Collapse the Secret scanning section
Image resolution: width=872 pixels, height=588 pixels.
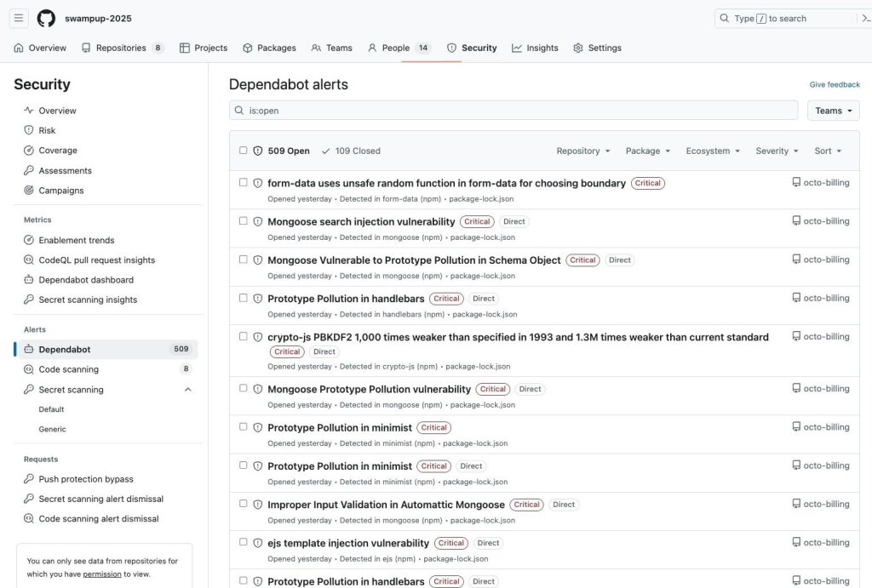(x=187, y=389)
